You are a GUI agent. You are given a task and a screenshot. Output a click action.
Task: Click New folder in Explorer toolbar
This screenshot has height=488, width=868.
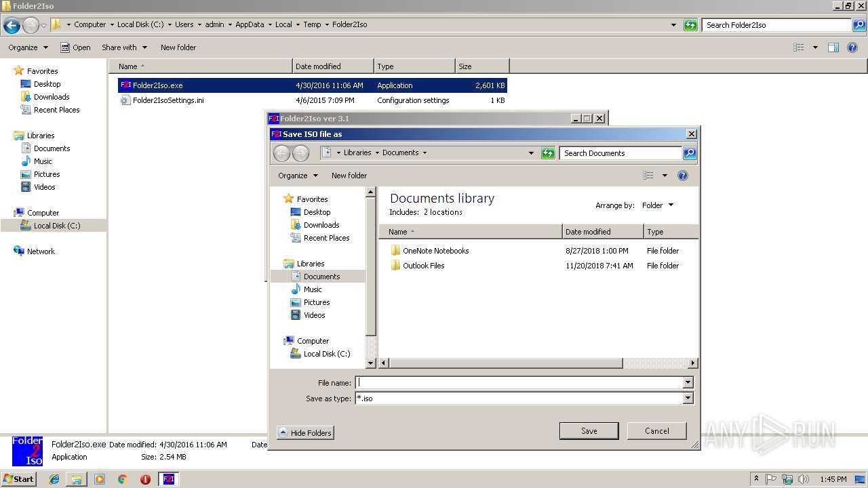tap(178, 47)
